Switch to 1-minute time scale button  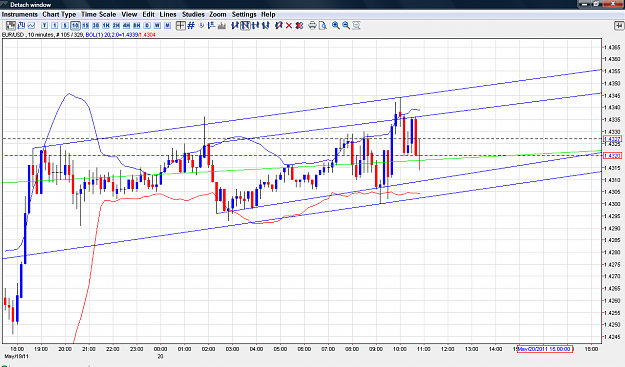click(x=55, y=26)
